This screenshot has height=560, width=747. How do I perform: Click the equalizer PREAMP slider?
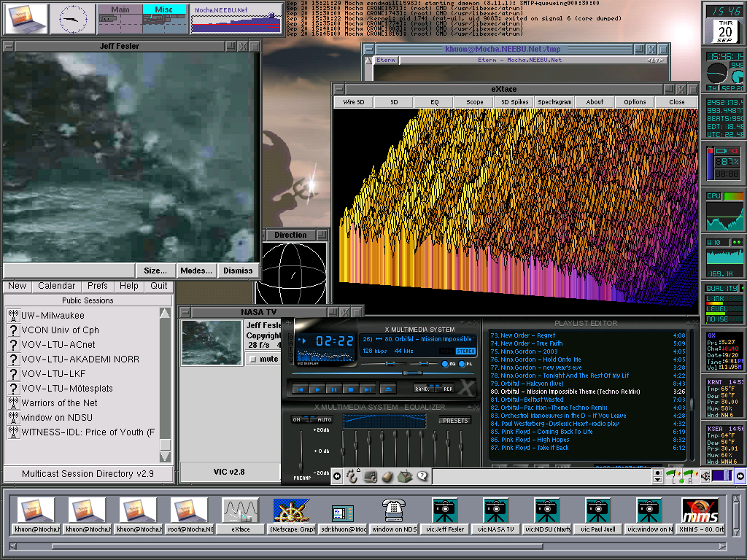tap(301, 451)
